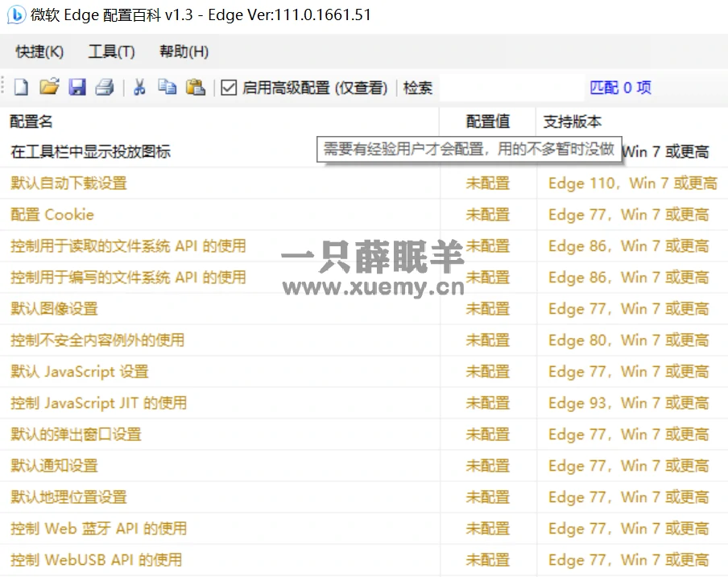Click into the 检索 search field
Screen dimensions: 728x577
(x=511, y=87)
